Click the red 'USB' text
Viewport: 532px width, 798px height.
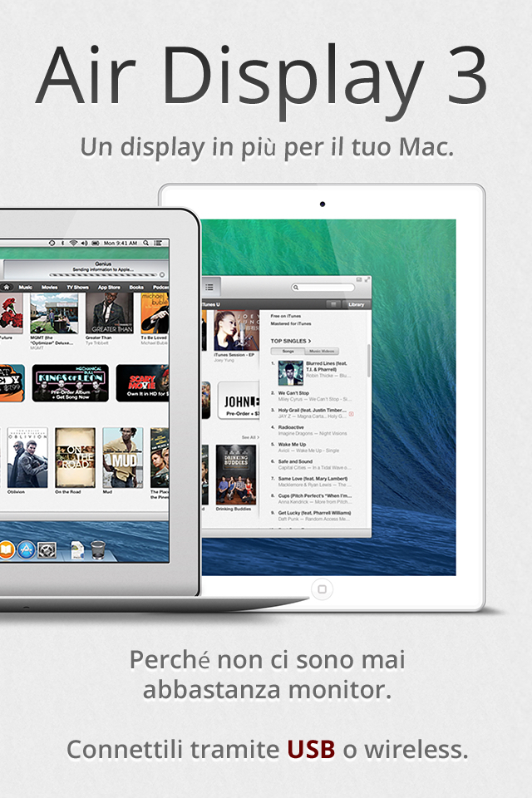tap(311, 750)
